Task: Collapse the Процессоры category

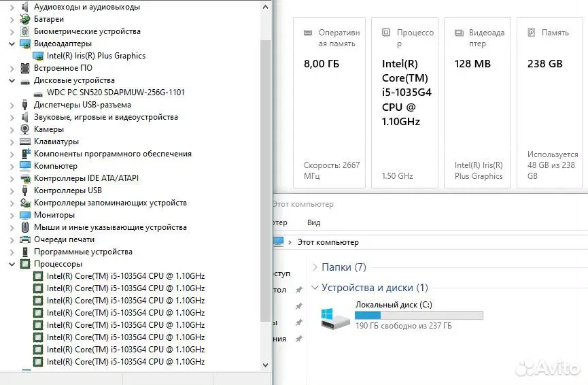Action: [x=12, y=264]
